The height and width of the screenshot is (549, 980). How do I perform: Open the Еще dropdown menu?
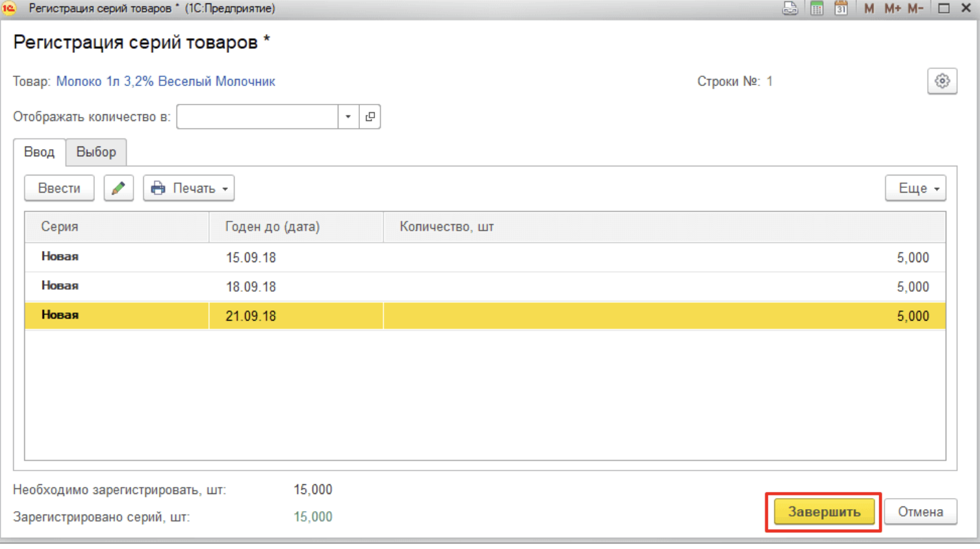tap(915, 189)
